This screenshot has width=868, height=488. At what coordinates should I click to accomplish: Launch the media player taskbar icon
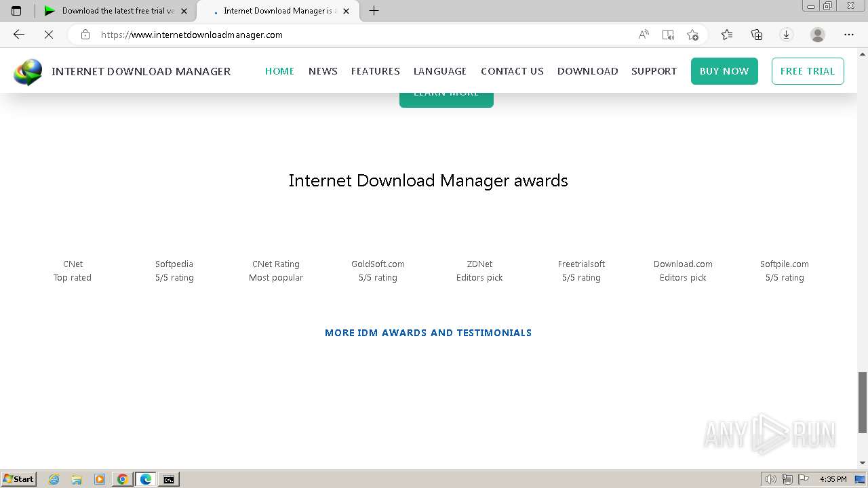(100, 479)
